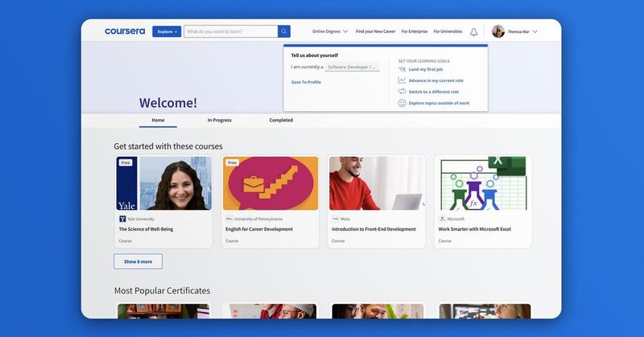
Task: Click the Meta logo icon
Action: (336, 219)
